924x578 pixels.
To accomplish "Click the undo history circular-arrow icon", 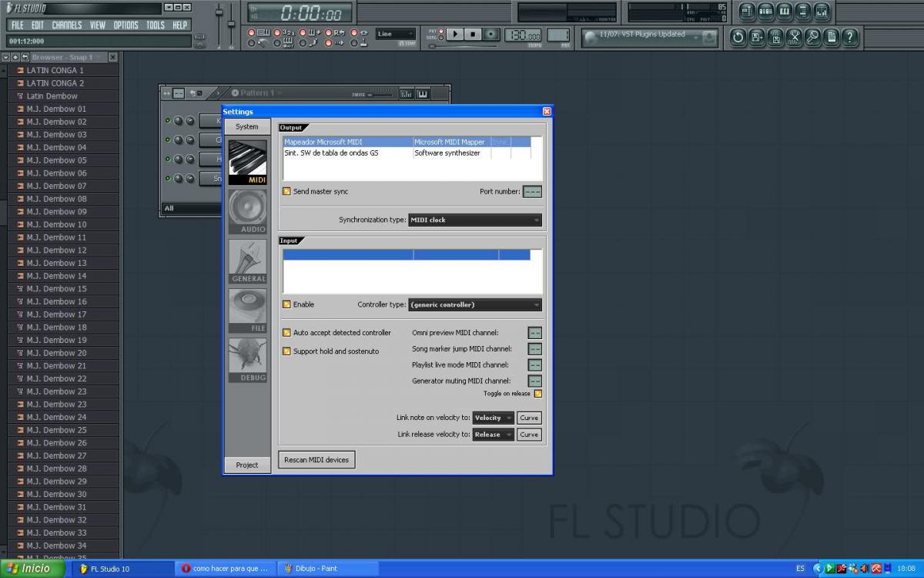I will point(738,37).
